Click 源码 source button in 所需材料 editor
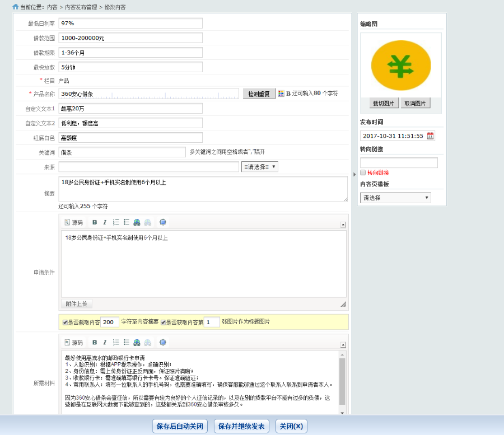 coord(73,343)
